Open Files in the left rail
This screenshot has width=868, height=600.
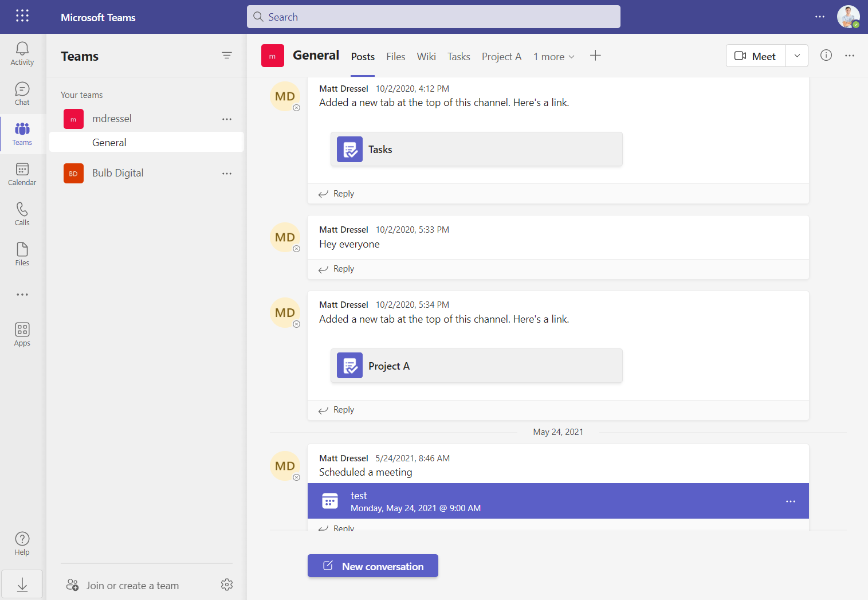click(22, 254)
